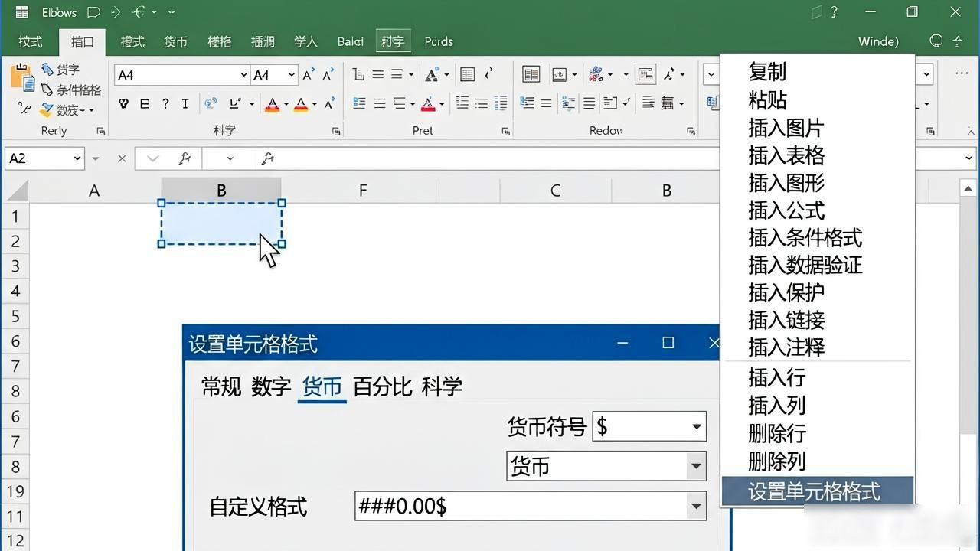980x551 pixels.
Task: Choose 设置单元格格式 from the context menu
Action: click(817, 491)
